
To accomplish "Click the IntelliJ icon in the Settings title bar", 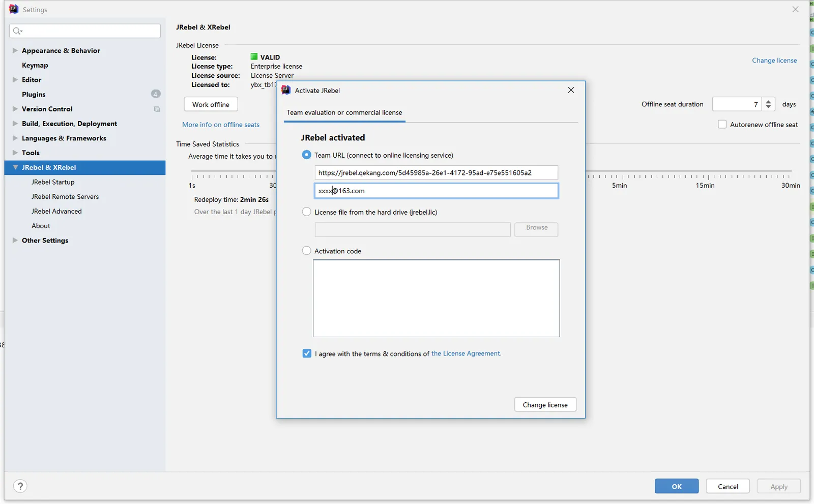I will (x=14, y=9).
